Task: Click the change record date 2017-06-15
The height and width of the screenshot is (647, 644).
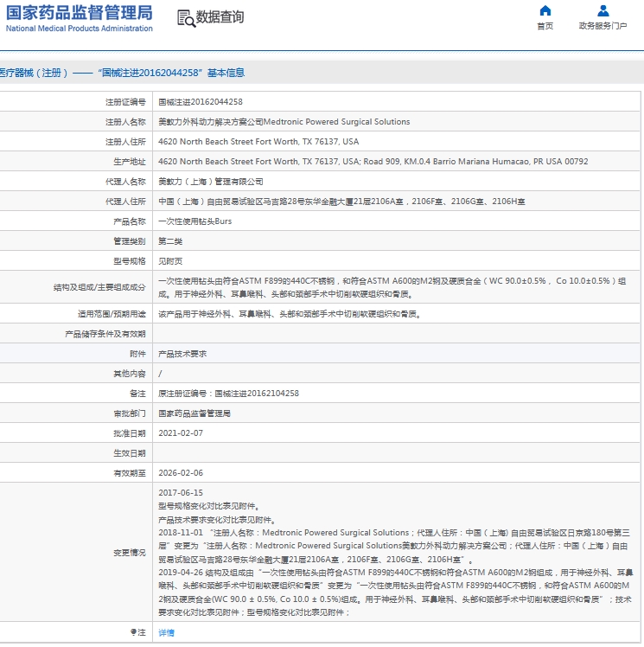Action: click(x=181, y=493)
